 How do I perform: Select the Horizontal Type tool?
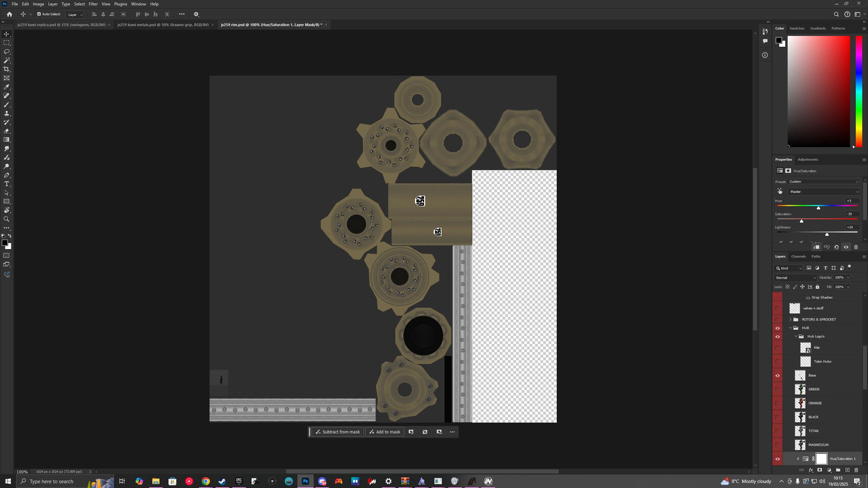pyautogui.click(x=7, y=184)
